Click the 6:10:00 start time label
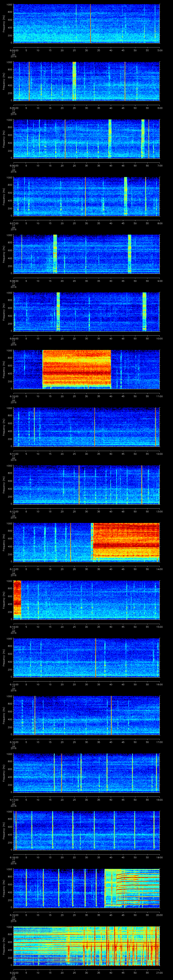The height and width of the screenshot is (980, 173). (x=14, y=396)
